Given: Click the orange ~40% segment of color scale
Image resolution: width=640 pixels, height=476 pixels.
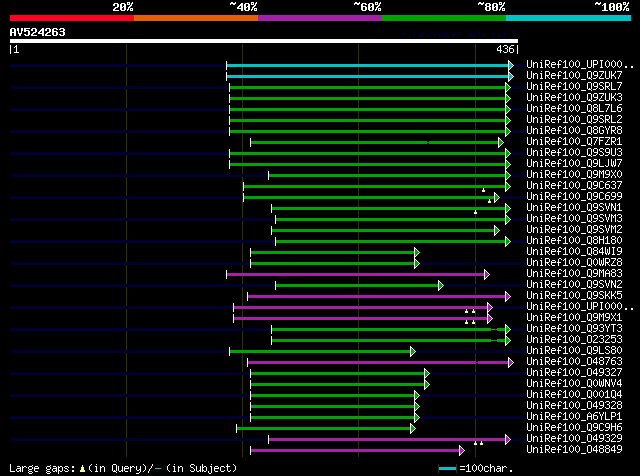Looking at the screenshot, I should [196, 18].
